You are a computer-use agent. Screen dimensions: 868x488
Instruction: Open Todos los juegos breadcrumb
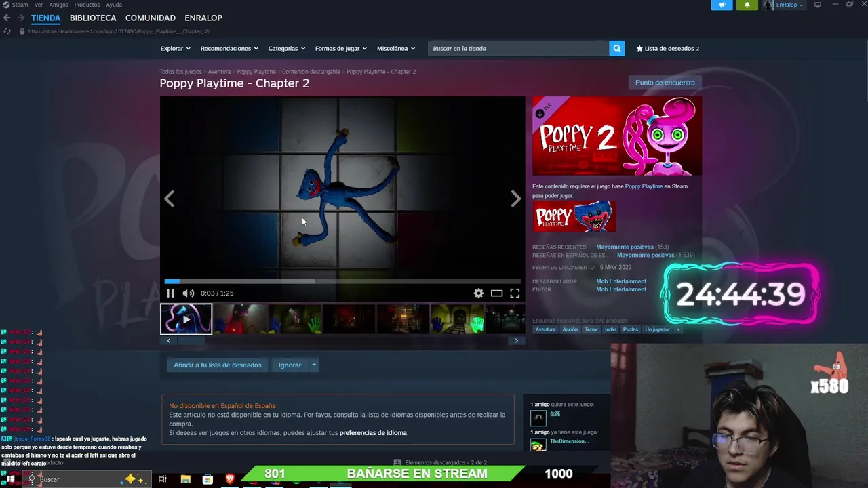pyautogui.click(x=180, y=71)
